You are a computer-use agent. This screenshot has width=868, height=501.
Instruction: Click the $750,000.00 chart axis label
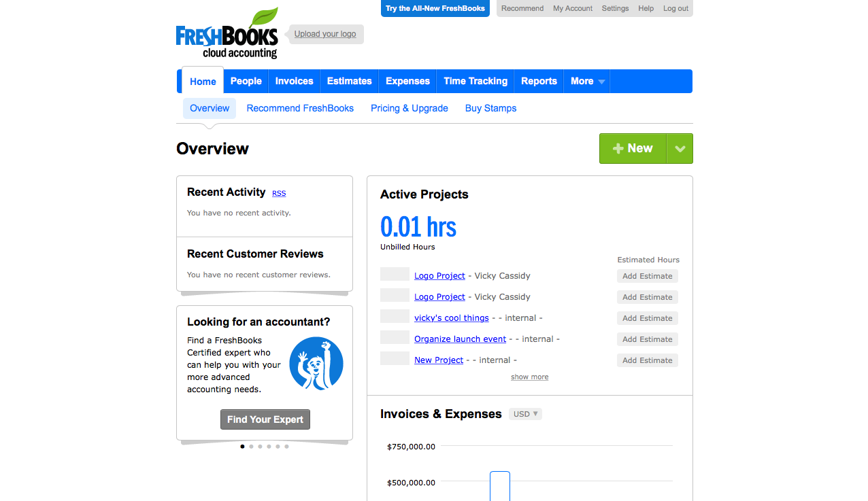coord(411,447)
